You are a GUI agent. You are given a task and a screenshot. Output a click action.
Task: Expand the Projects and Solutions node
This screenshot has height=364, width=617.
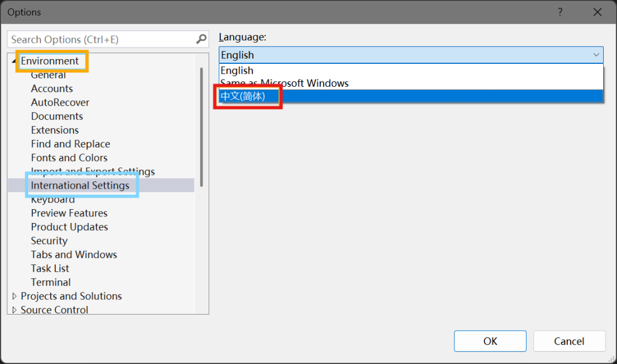point(15,296)
